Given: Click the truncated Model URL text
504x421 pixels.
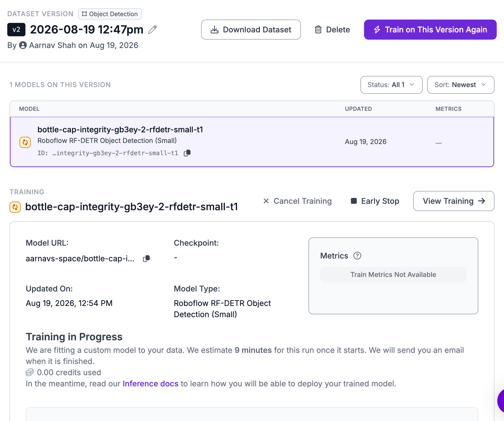Looking at the screenshot, I should pyautogui.click(x=80, y=259).
